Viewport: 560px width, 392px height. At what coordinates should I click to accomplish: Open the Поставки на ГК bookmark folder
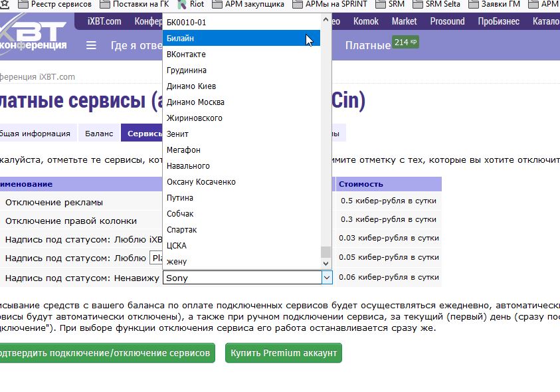point(134,4)
